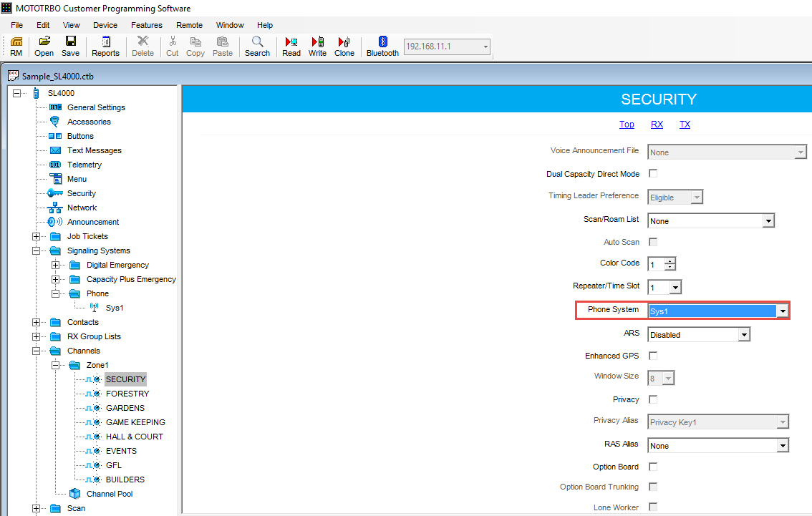Image resolution: width=812 pixels, height=516 pixels.
Task: Expand the Digital Emergency folder
Action: pos(55,265)
